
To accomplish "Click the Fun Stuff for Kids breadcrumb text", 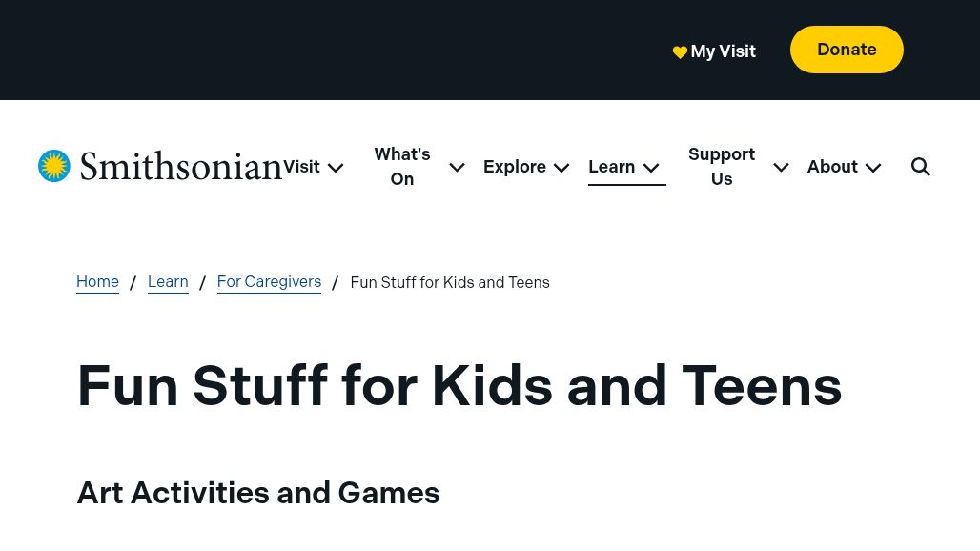I will click(x=450, y=282).
